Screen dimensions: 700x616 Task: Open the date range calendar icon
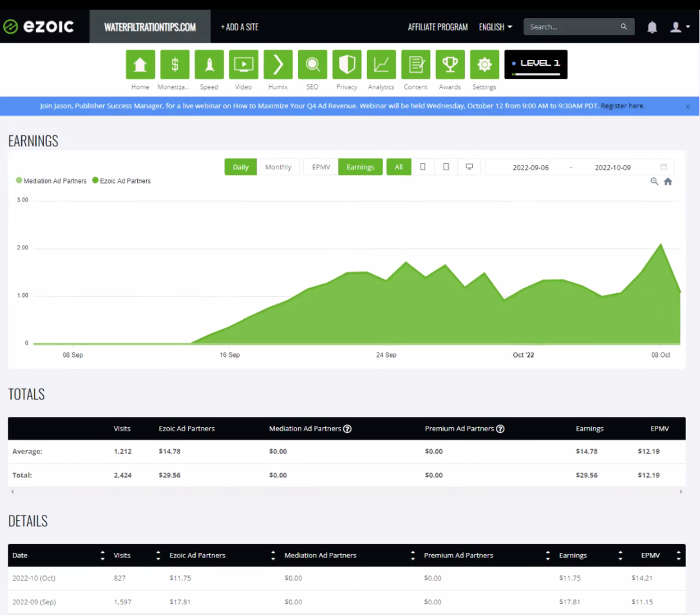coord(663,167)
